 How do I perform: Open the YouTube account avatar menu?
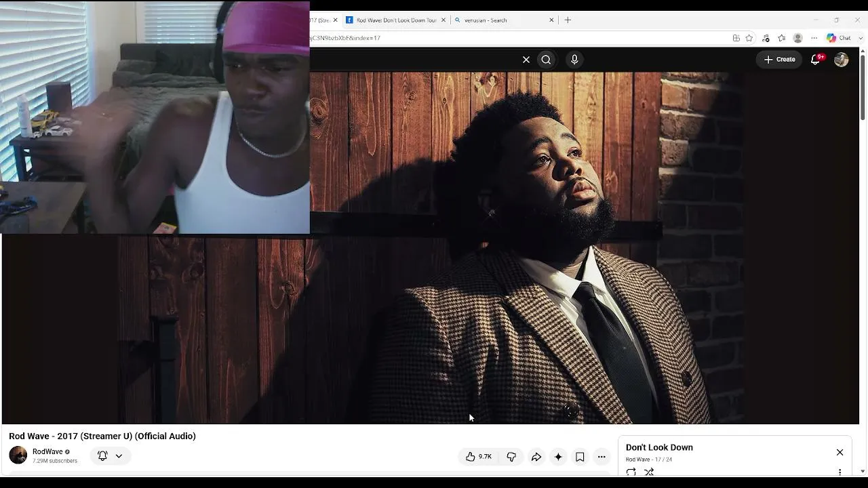coord(842,60)
